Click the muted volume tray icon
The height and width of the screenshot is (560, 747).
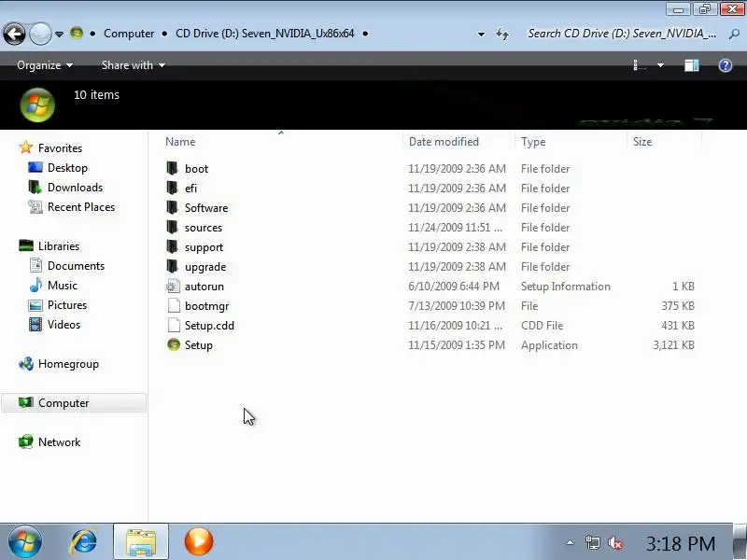tap(615, 543)
